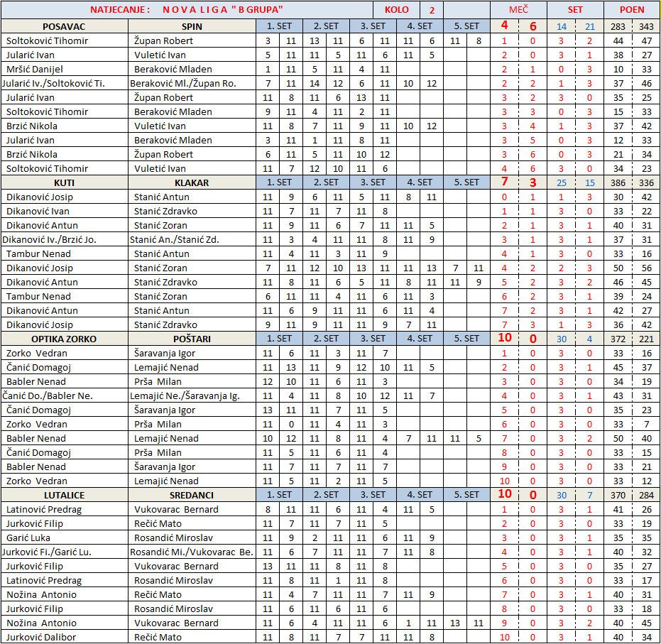Click the Rosandić Mi./Vukovarac Be. doubles cell
The image size is (661, 644).
tap(192, 552)
